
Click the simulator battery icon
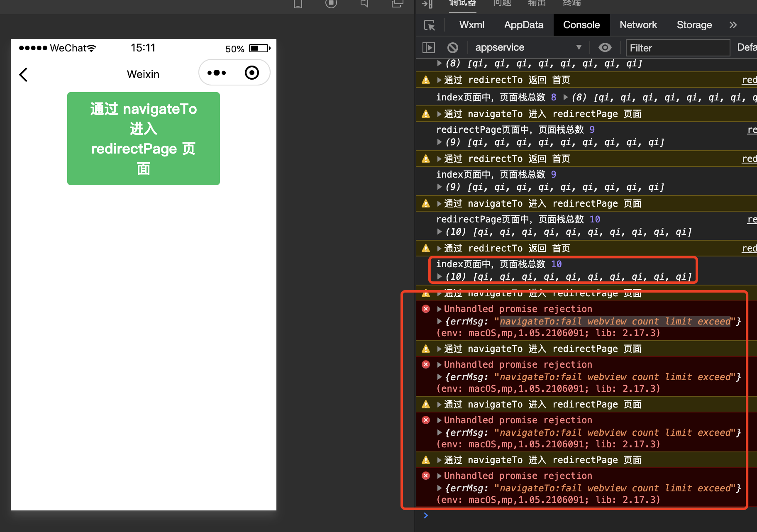tap(260, 48)
